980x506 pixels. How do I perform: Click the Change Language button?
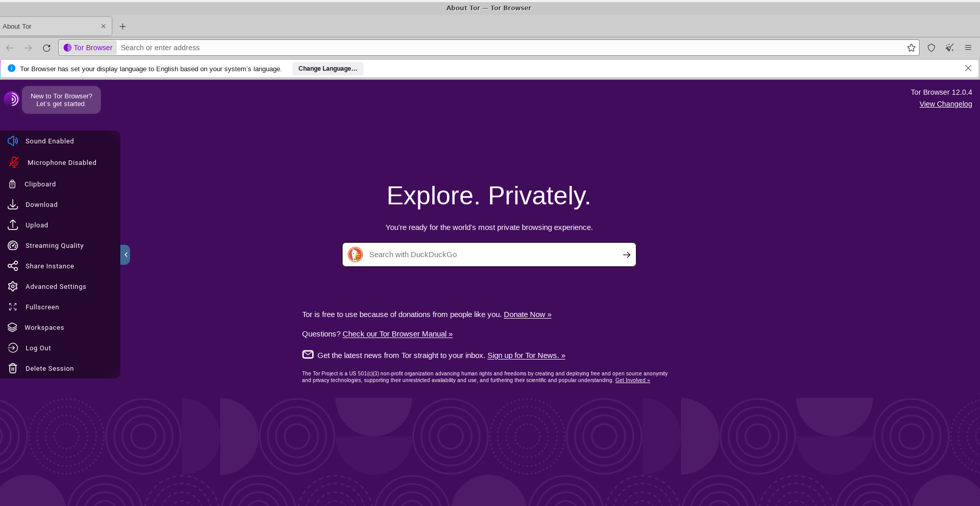(328, 69)
